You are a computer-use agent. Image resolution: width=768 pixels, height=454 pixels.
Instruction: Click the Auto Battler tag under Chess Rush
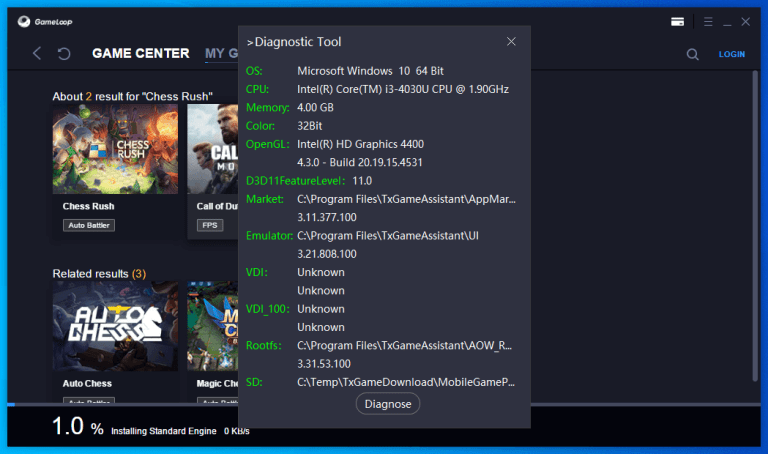pos(89,225)
